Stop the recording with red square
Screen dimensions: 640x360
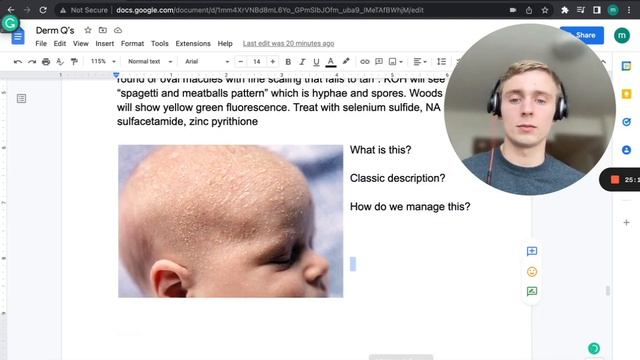click(x=615, y=180)
